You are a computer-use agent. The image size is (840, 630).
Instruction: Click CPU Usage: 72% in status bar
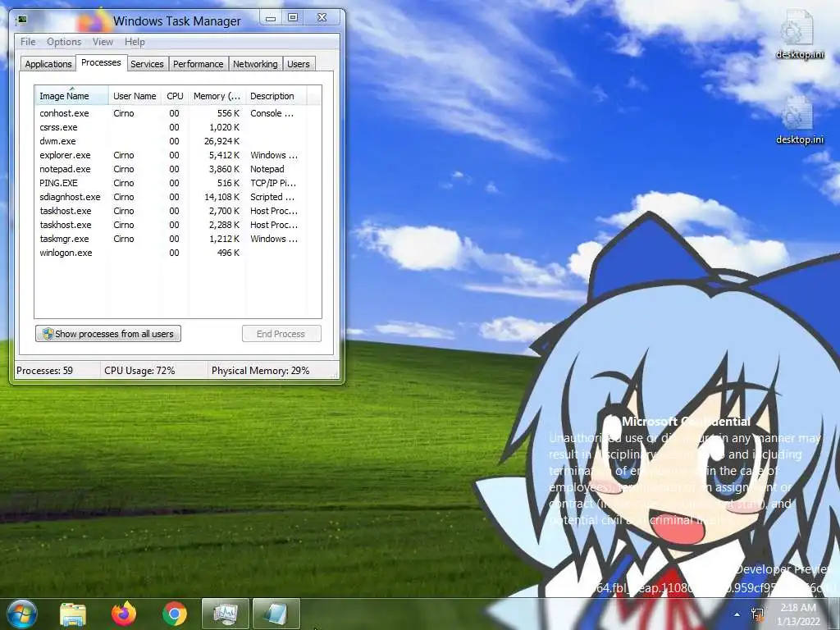pyautogui.click(x=139, y=371)
